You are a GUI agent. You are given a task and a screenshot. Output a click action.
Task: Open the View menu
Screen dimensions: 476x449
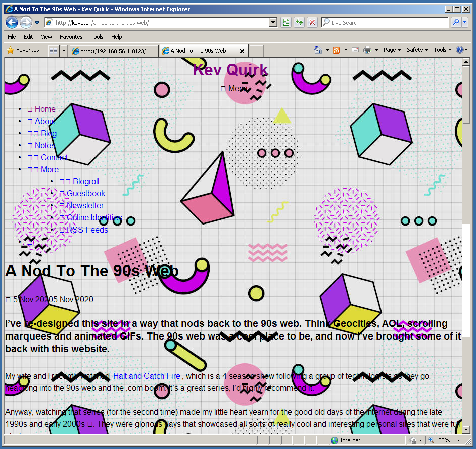click(46, 37)
